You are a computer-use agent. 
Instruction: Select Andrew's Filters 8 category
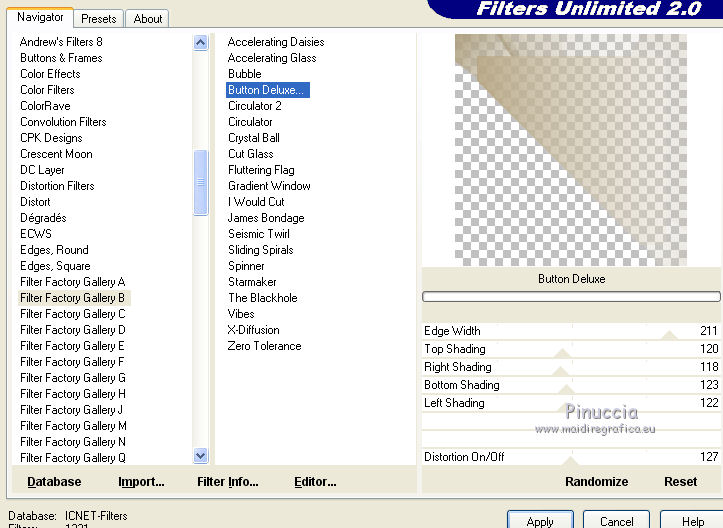[x=61, y=42]
